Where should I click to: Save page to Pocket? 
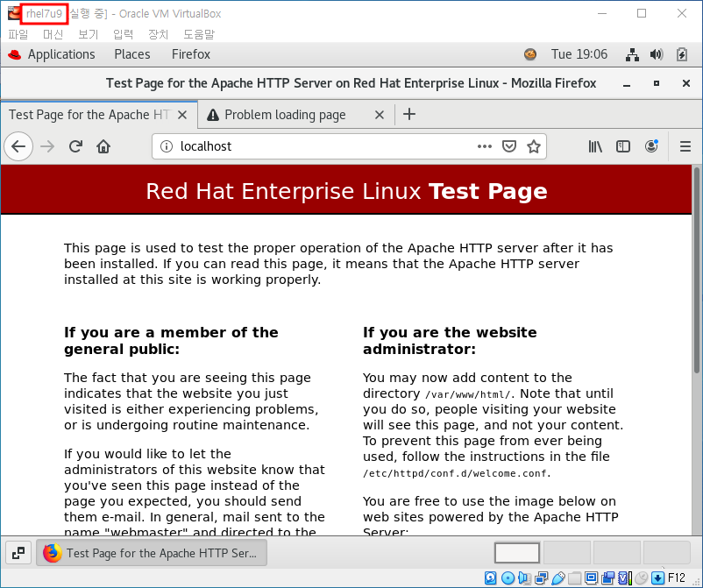pos(509,146)
